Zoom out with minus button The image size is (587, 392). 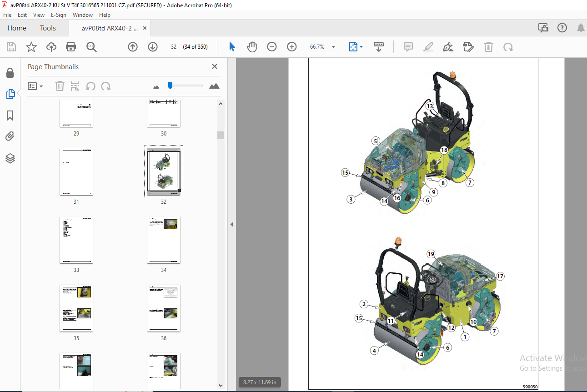tap(272, 47)
